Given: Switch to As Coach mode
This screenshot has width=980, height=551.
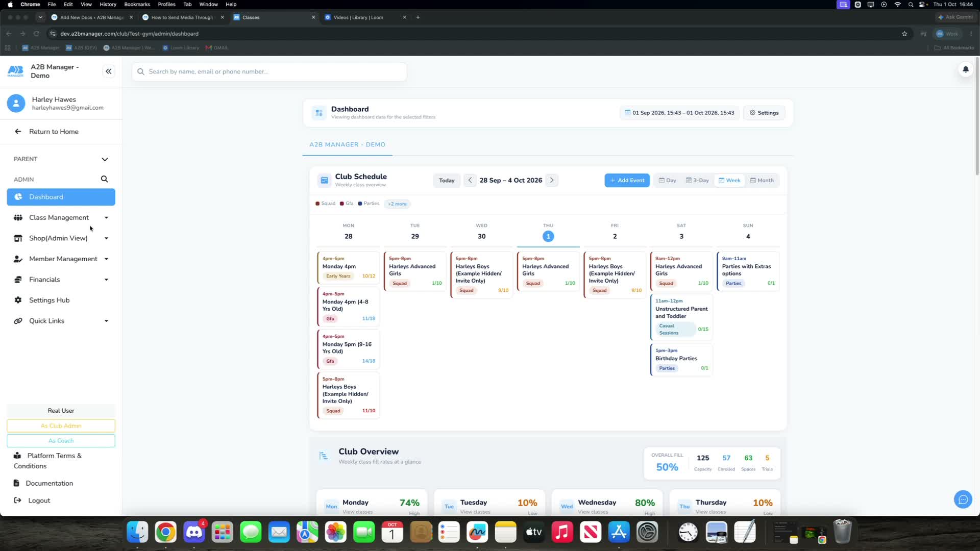Looking at the screenshot, I should coord(61,440).
